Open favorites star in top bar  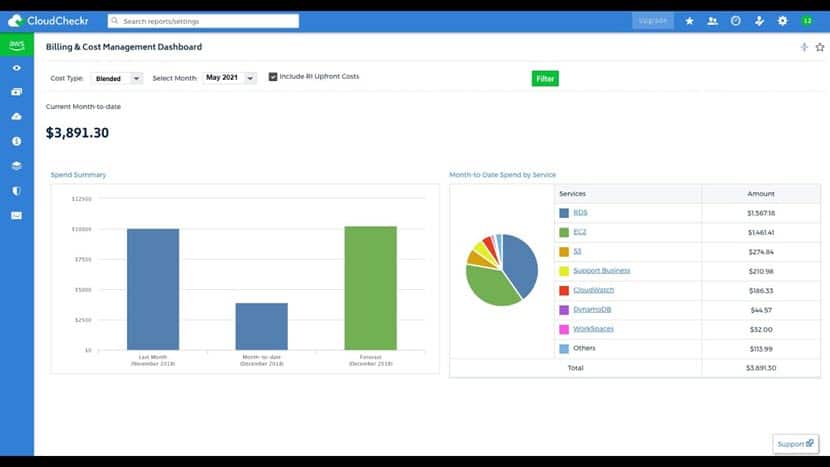[689, 21]
